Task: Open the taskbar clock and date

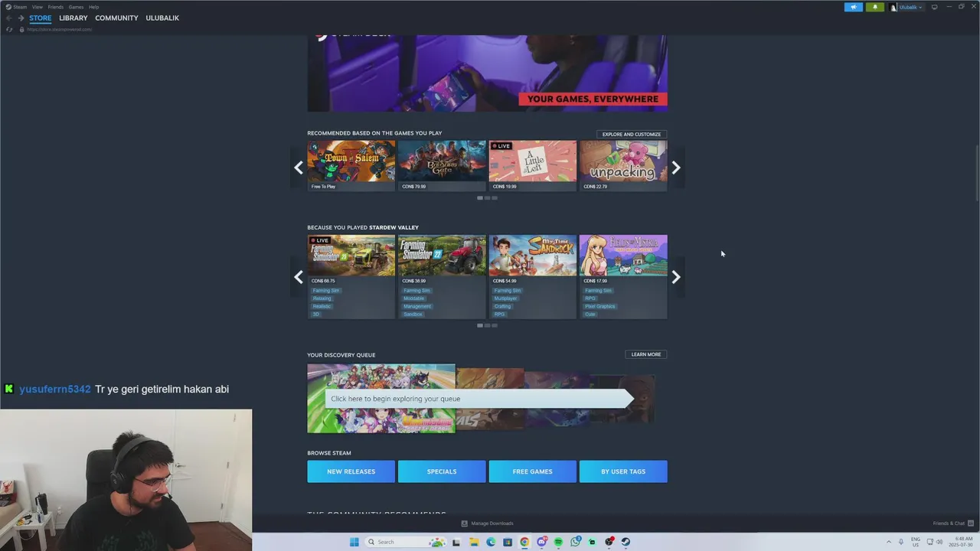Action: point(962,542)
